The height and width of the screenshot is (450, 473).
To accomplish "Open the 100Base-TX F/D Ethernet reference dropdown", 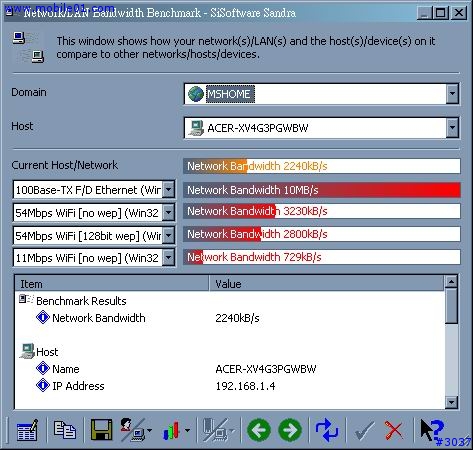I will point(169,190).
